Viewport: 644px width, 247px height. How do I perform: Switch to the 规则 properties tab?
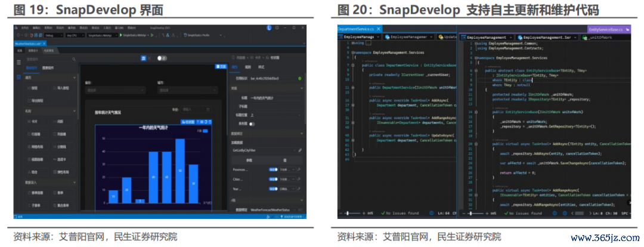point(247,67)
